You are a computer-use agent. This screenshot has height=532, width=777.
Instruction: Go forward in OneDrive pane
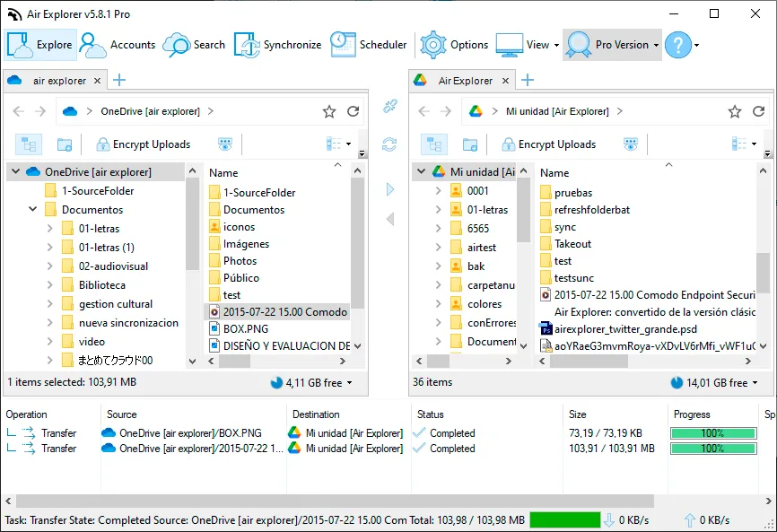[x=40, y=111]
